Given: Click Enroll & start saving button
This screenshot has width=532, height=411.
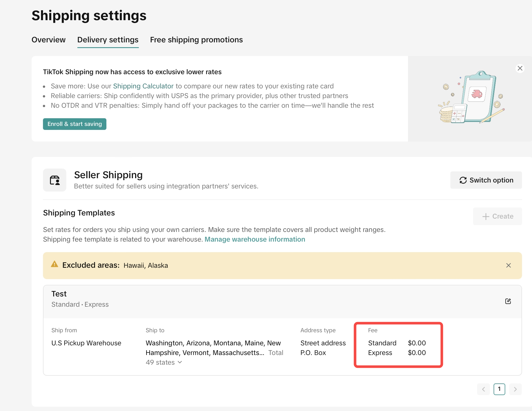Looking at the screenshot, I should 75,124.
